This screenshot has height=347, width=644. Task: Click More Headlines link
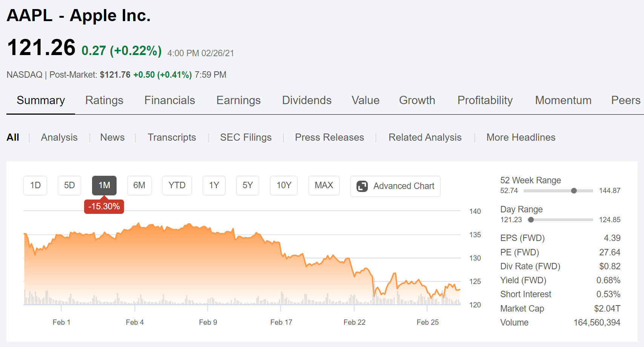[x=521, y=137]
